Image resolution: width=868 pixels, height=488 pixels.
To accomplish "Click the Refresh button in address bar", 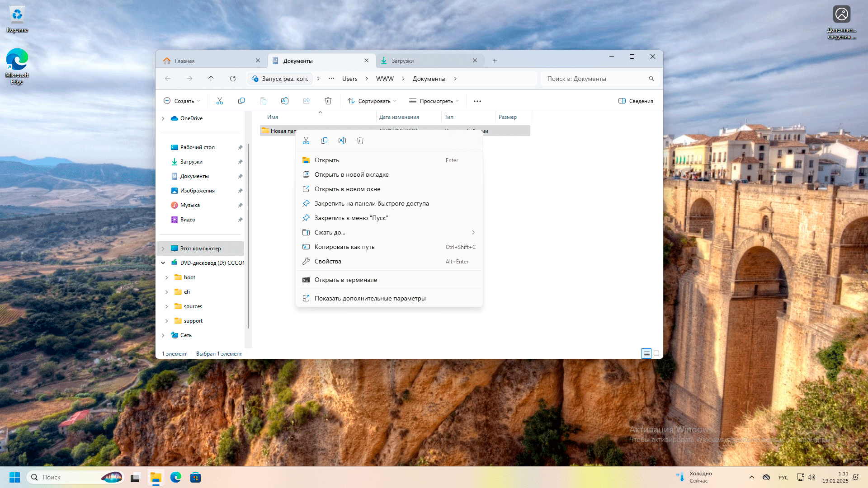I will click(232, 78).
